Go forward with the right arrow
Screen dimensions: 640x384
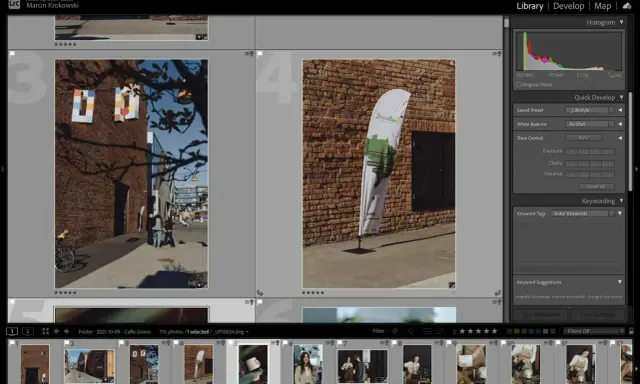(x=66, y=331)
